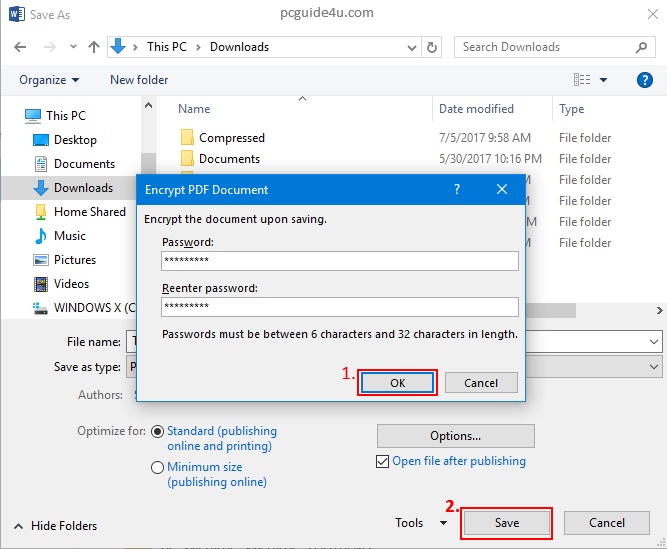Click OK in Encrypt PDF dialog

[397, 383]
